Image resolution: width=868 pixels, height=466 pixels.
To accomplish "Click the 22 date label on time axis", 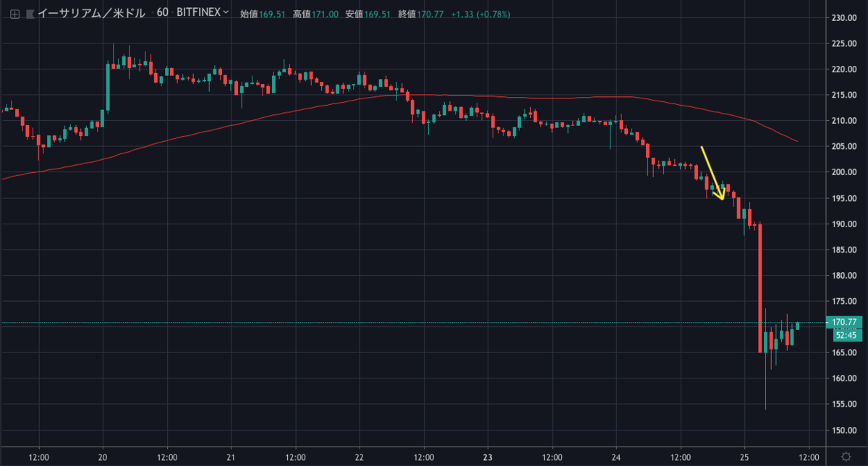I will tap(359, 457).
